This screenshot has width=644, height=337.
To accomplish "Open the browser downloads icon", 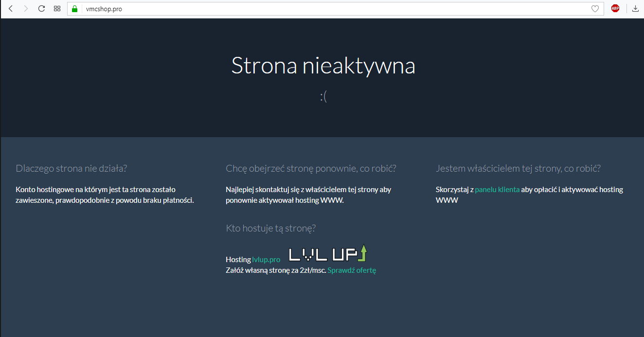I will pos(635,8).
